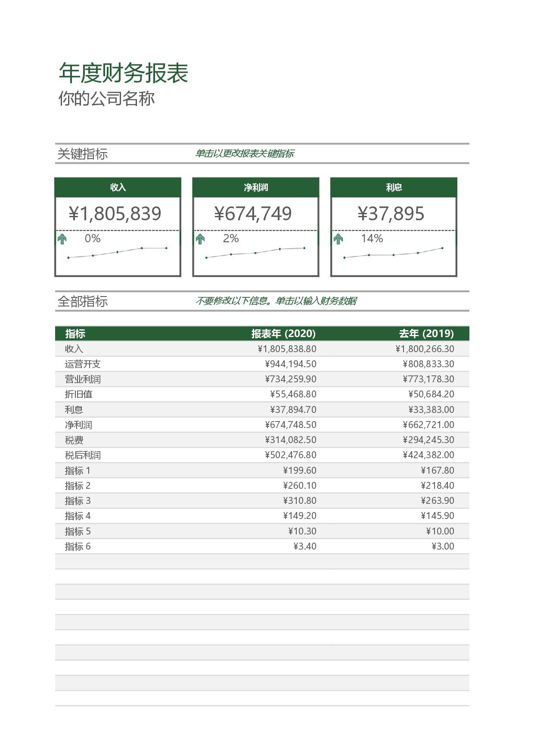Click the up arrow beside 14% in 利息 card
Screen dimensions: 534x756
tap(338, 239)
